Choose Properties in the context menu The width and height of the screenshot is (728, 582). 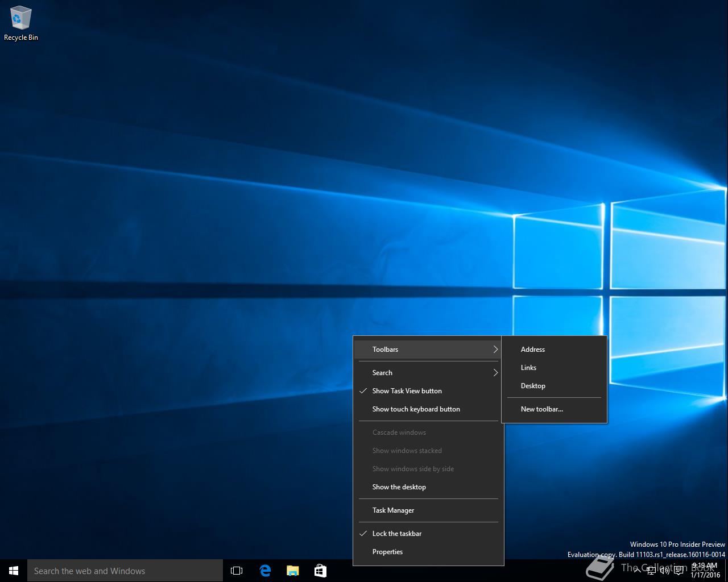click(x=387, y=552)
